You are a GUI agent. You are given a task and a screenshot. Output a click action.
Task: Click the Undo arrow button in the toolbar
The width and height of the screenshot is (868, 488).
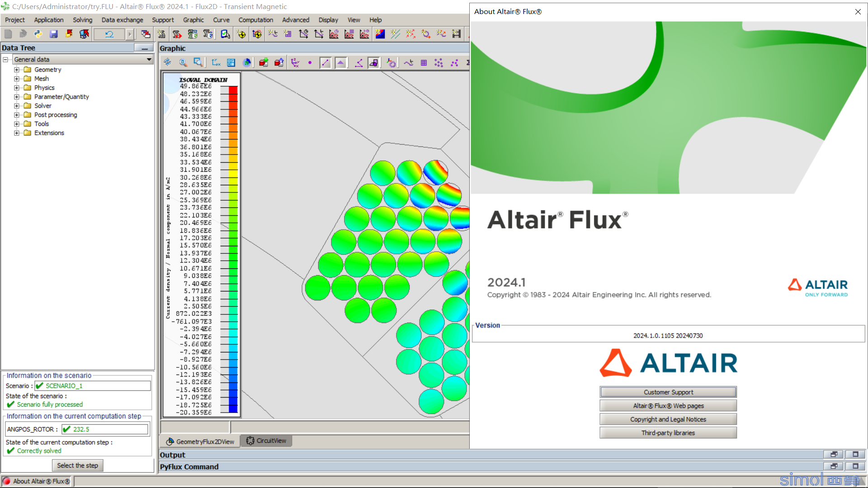[x=109, y=34]
